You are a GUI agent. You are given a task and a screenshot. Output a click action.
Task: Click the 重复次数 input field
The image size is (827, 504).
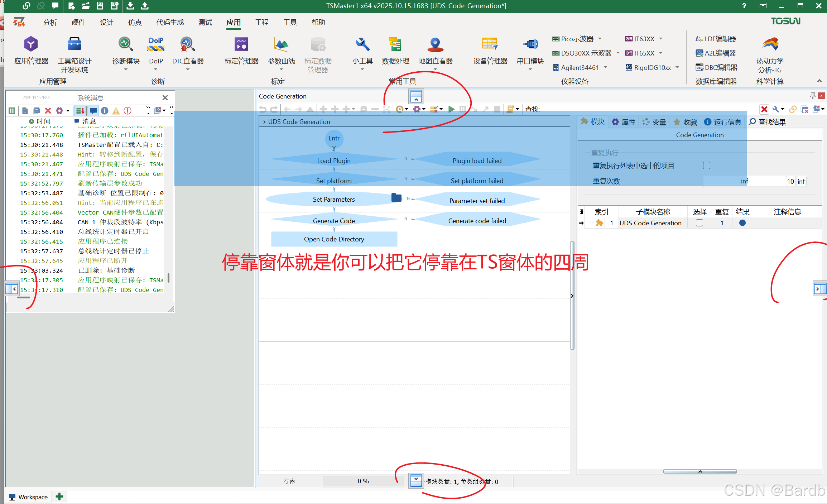[744, 181]
